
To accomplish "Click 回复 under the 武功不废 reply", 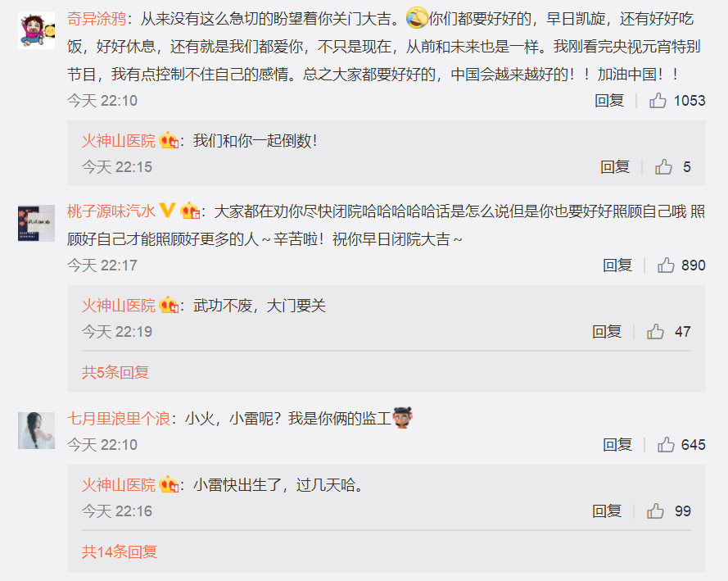I will click(606, 332).
